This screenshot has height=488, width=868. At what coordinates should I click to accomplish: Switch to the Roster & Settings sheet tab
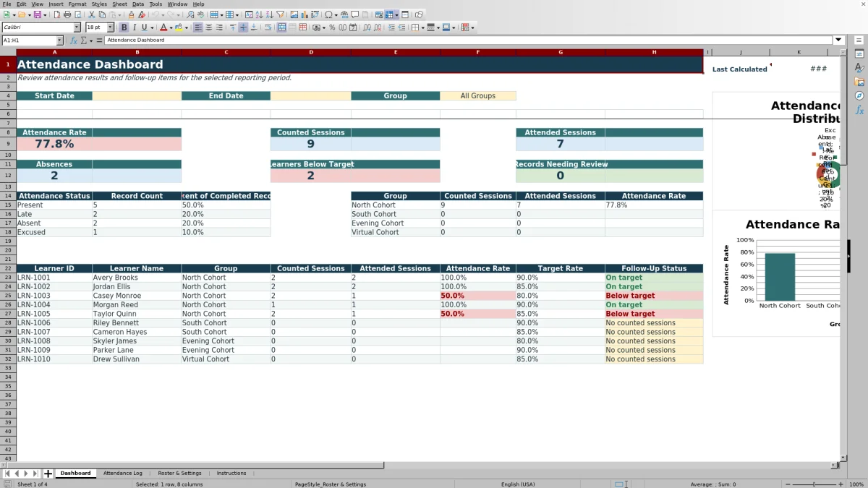point(179,474)
